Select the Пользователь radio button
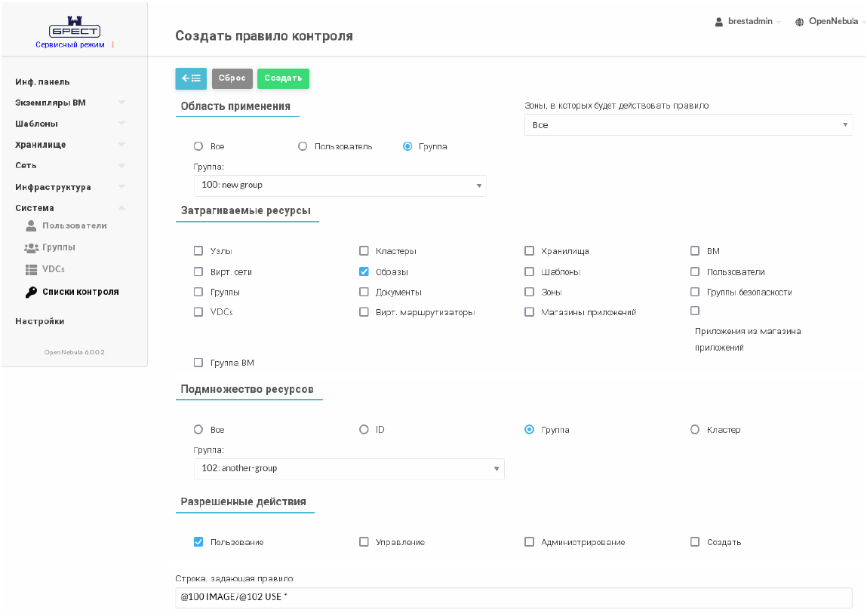 tap(303, 146)
